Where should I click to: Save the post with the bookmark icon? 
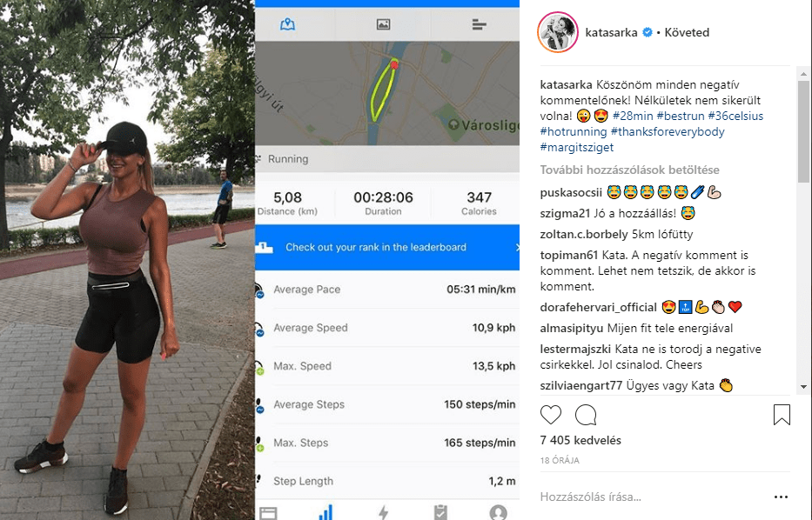click(782, 415)
